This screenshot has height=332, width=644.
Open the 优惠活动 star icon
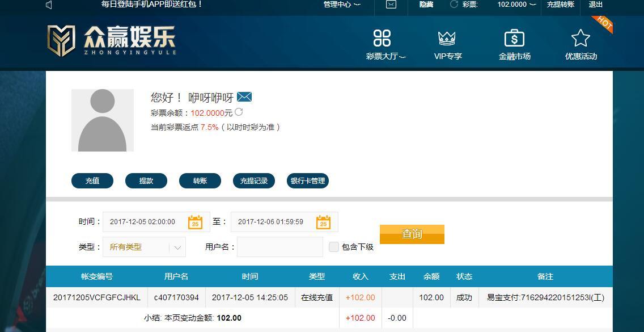pos(581,38)
